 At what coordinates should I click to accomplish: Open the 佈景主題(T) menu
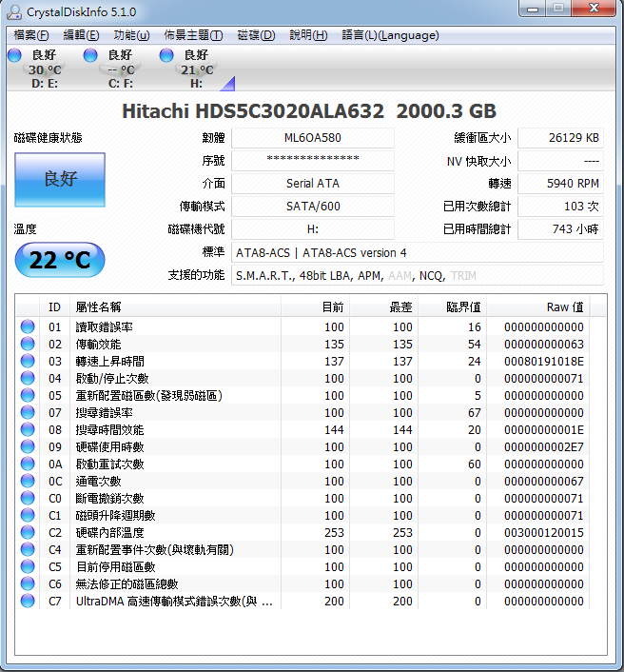[x=194, y=35]
